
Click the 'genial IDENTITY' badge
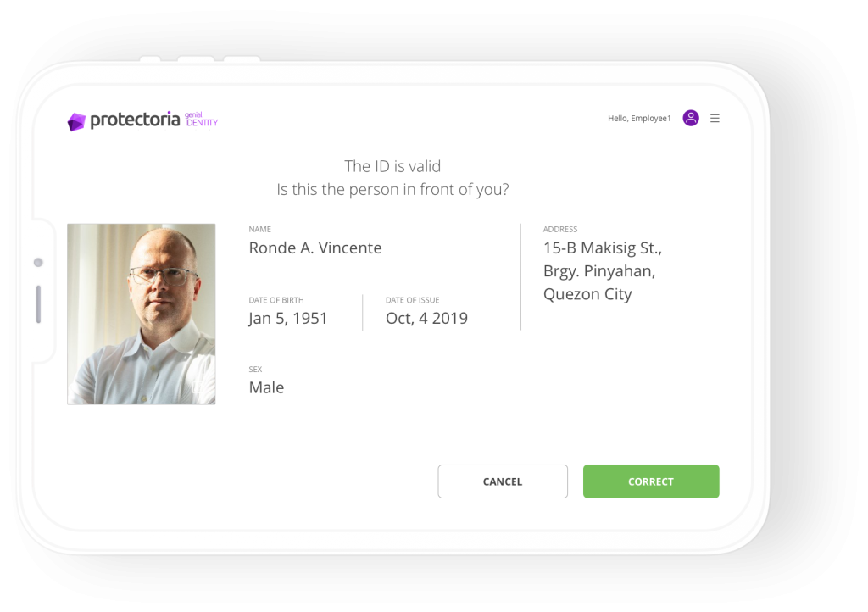pyautogui.click(x=201, y=120)
